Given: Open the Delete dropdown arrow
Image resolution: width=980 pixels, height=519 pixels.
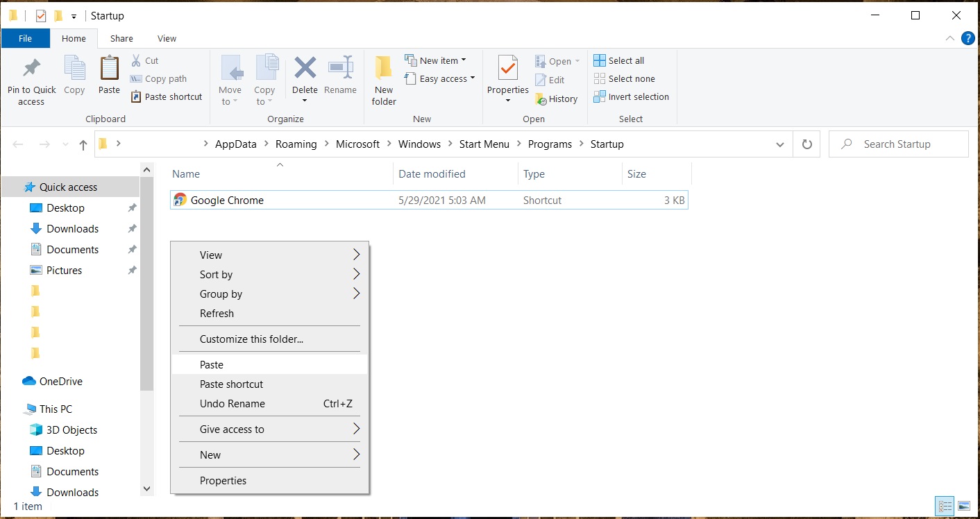Looking at the screenshot, I should click(305, 101).
